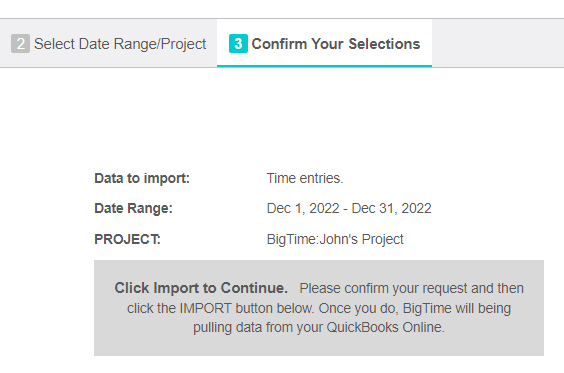Click empty step bar right of Confirm tab
Screen dimensions: 564x373
coord(498,43)
